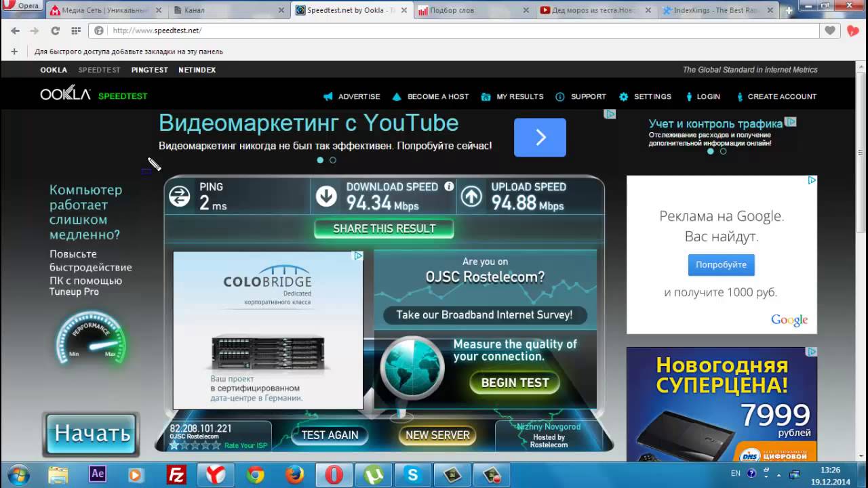Click the site info globe icon in the address bar
Viewport: 868px width, 488px height.
pos(99,30)
